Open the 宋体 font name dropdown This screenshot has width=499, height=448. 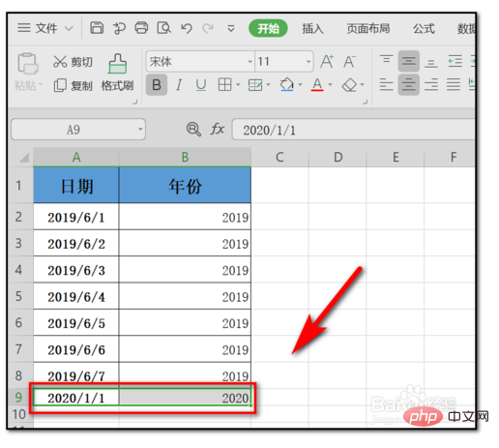[249, 61]
